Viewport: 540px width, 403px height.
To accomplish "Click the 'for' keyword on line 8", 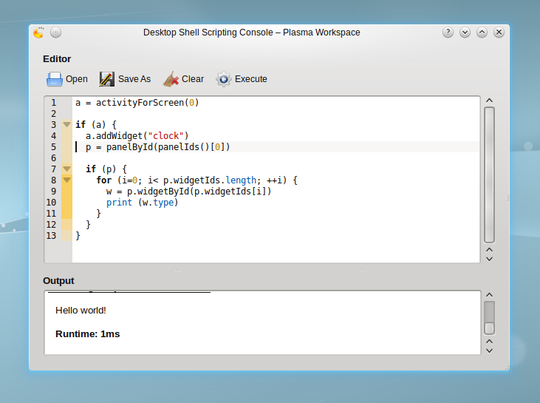I will click(x=103, y=180).
